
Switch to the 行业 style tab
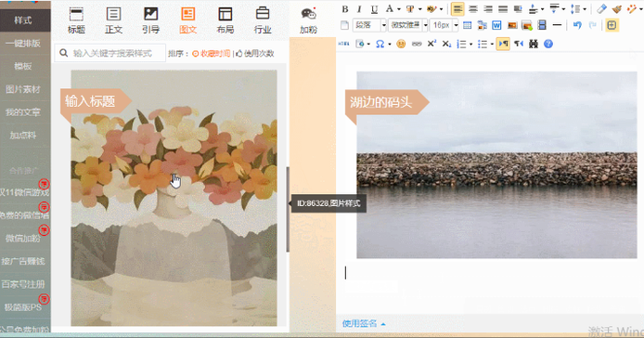(x=263, y=20)
